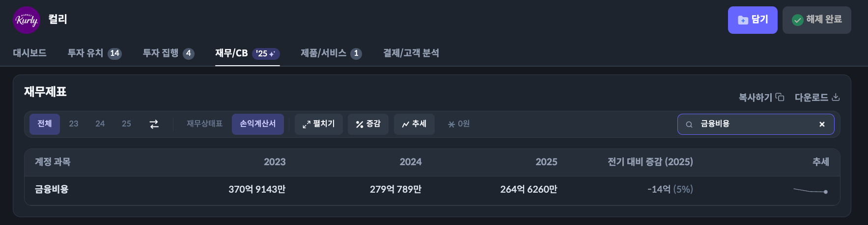Image resolution: width=868 pixels, height=225 pixels.
Task: Click the swap year order arrows icon
Action: (x=154, y=124)
